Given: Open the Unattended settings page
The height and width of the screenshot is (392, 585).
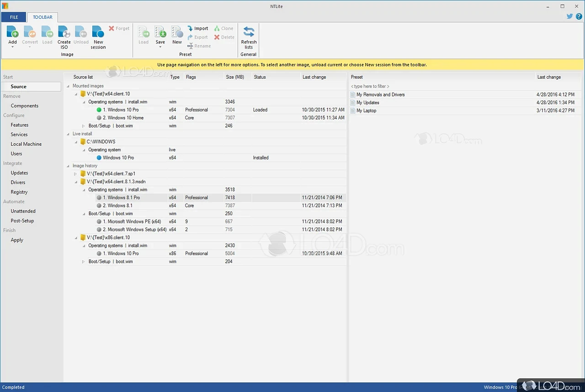Looking at the screenshot, I should (23, 211).
